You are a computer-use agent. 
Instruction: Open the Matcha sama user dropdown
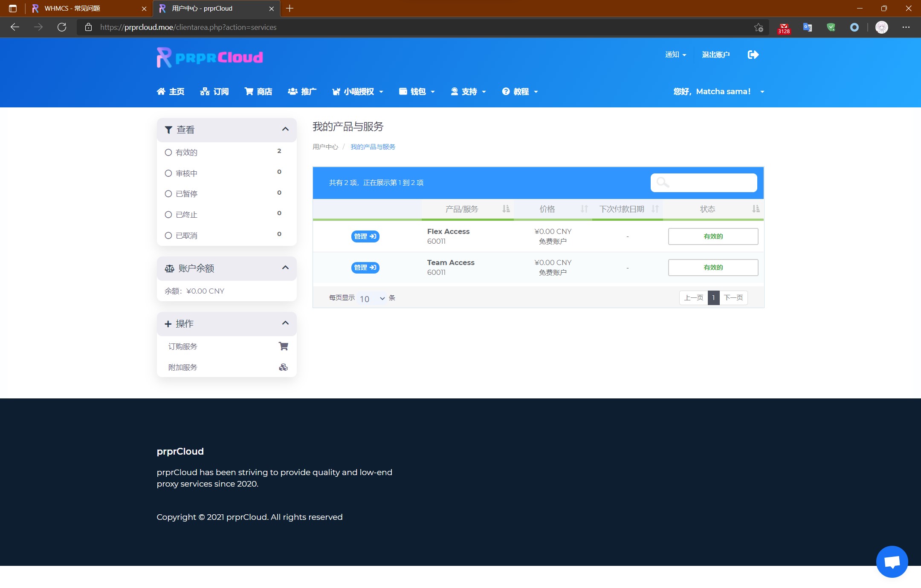click(719, 92)
